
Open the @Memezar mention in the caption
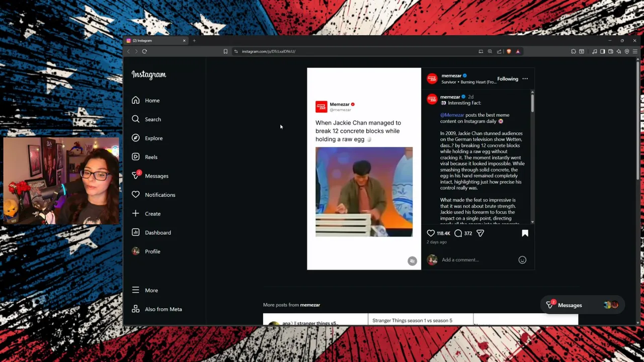(x=452, y=115)
